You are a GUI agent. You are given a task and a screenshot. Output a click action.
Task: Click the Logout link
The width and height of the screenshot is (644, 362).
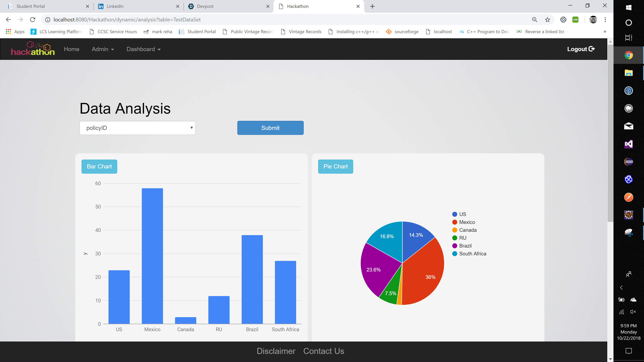pyautogui.click(x=581, y=49)
